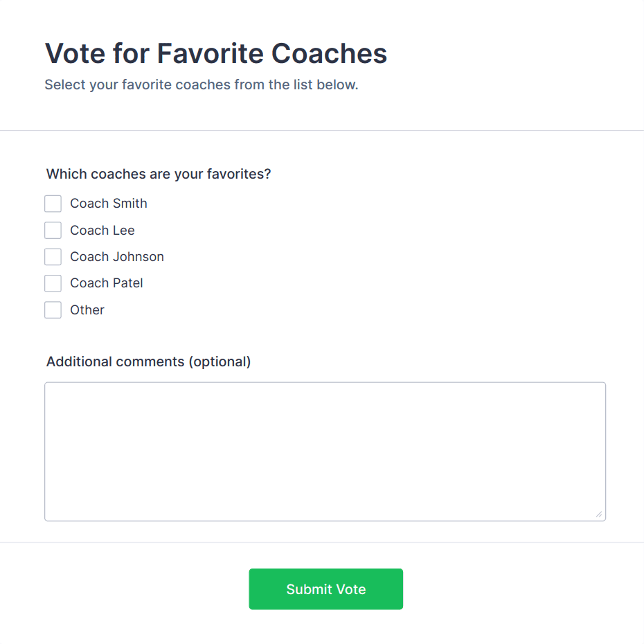Image resolution: width=644 pixels, height=644 pixels.
Task: Click the 'Which coaches are your favorites?' question
Action: [159, 174]
